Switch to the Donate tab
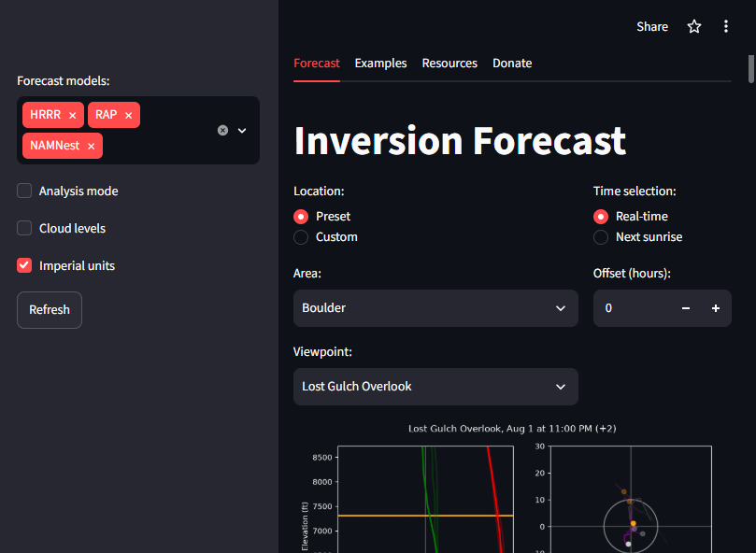The width and height of the screenshot is (756, 553). tap(512, 64)
